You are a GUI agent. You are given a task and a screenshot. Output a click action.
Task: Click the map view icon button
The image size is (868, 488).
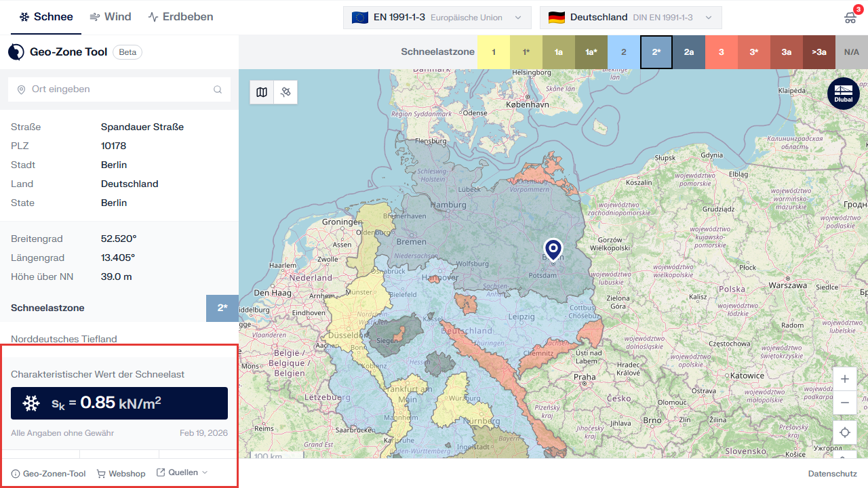(x=262, y=92)
